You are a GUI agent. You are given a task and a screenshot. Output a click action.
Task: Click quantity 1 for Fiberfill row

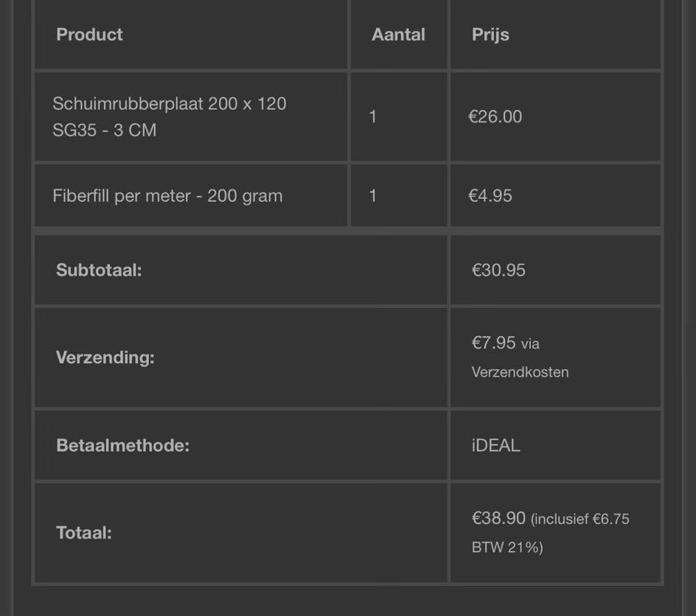point(373,196)
